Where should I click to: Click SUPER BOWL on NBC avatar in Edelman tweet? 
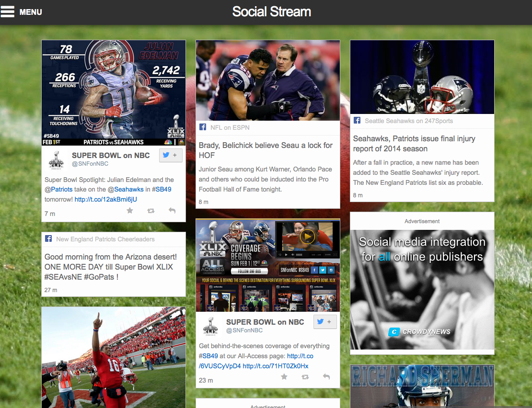tap(57, 159)
